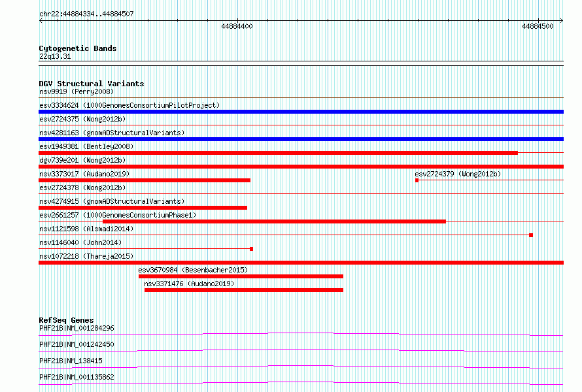582x392 pixels.
Task: Select variant nsv3371476 (Audano2019) label
Action: [x=189, y=284]
